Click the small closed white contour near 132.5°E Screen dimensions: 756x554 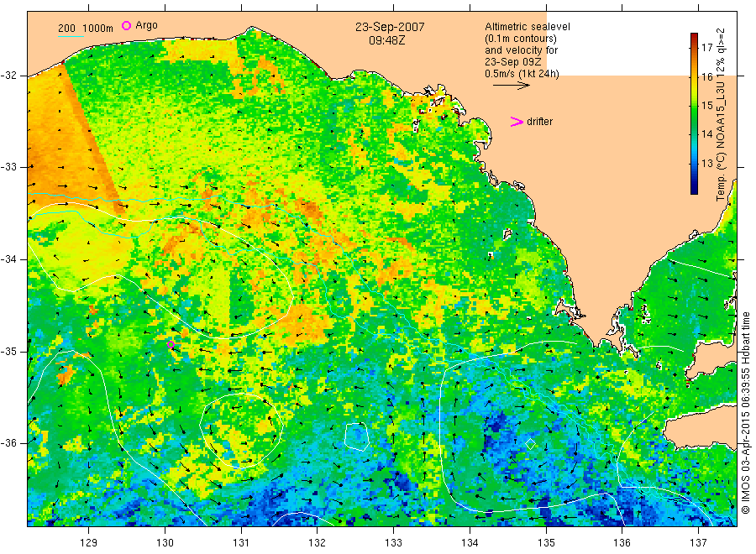(x=357, y=437)
